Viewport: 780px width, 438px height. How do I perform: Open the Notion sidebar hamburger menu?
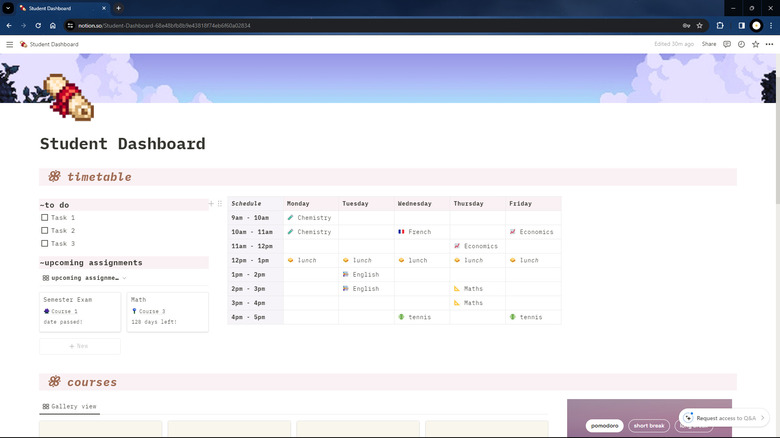point(9,44)
